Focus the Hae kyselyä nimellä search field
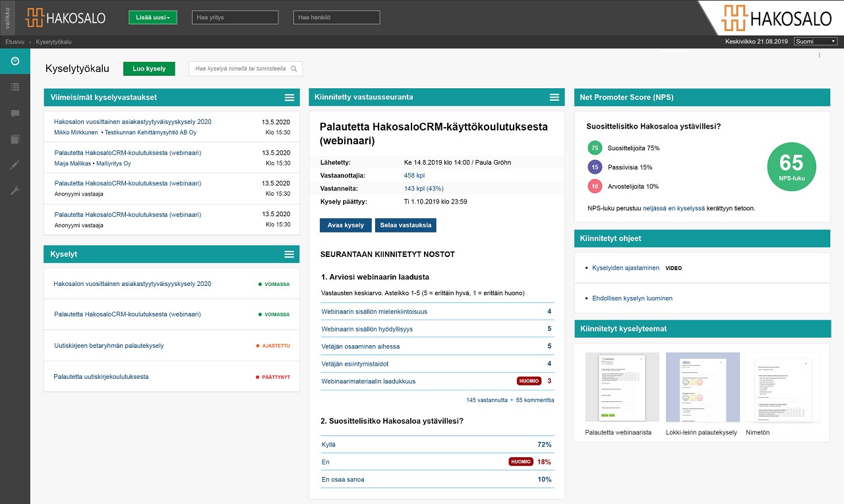844x504 pixels. 246,69
